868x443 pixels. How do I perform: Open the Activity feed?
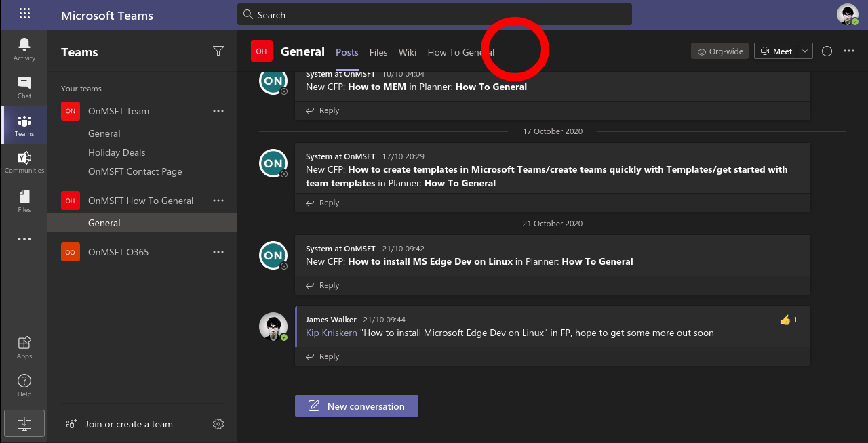pos(24,49)
